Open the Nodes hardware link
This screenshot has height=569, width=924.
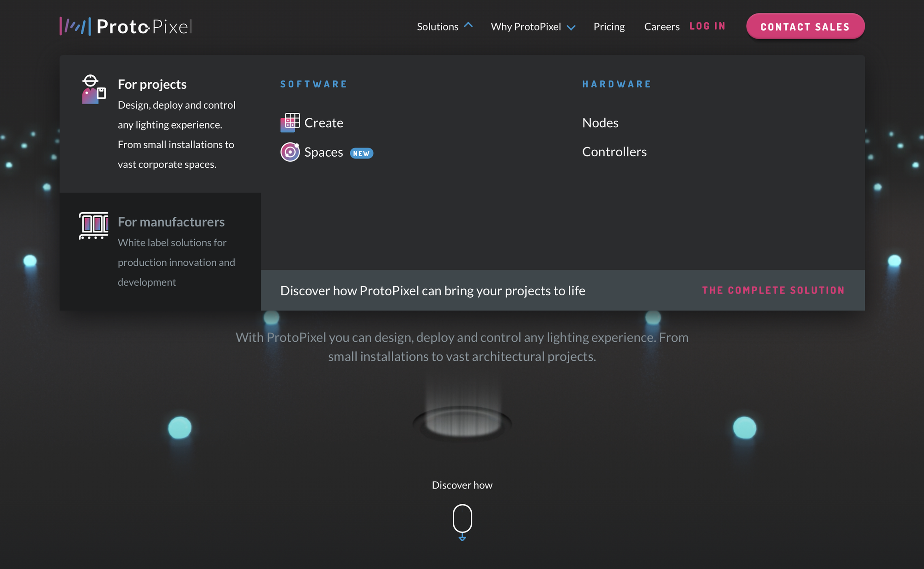(600, 122)
